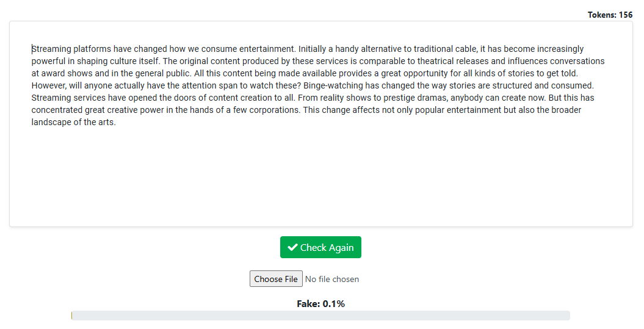Viewport: 644px width, 329px height.
Task: Click the Tokens: 156 counter
Action: 610,15
